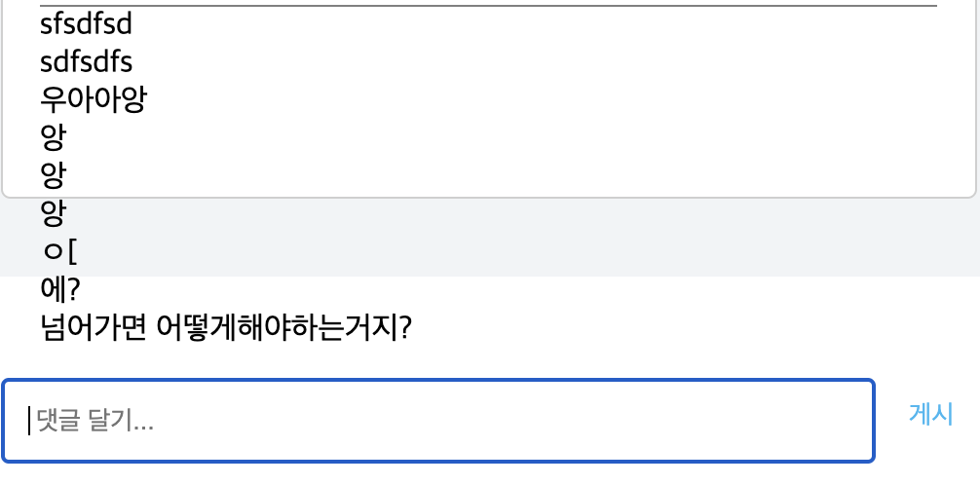Click the 댓글 달기... placeholder text
Viewport: 980px width, 485px height.
(x=95, y=421)
